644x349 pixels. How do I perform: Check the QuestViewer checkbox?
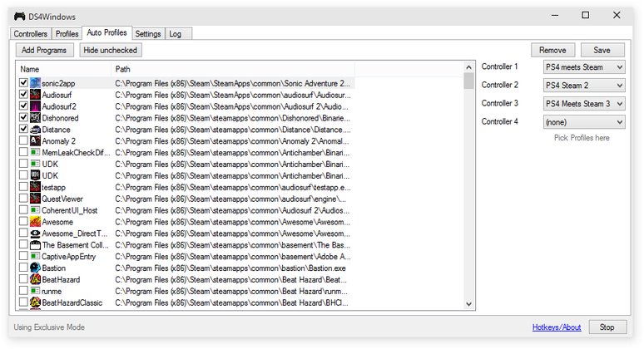23,198
